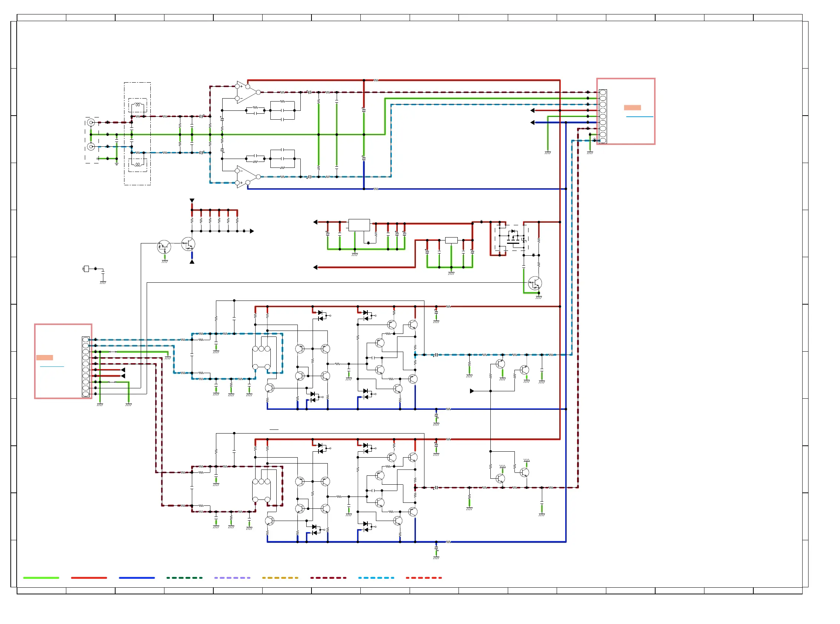
Task: Click the solid red legend line
Action: [x=89, y=578]
